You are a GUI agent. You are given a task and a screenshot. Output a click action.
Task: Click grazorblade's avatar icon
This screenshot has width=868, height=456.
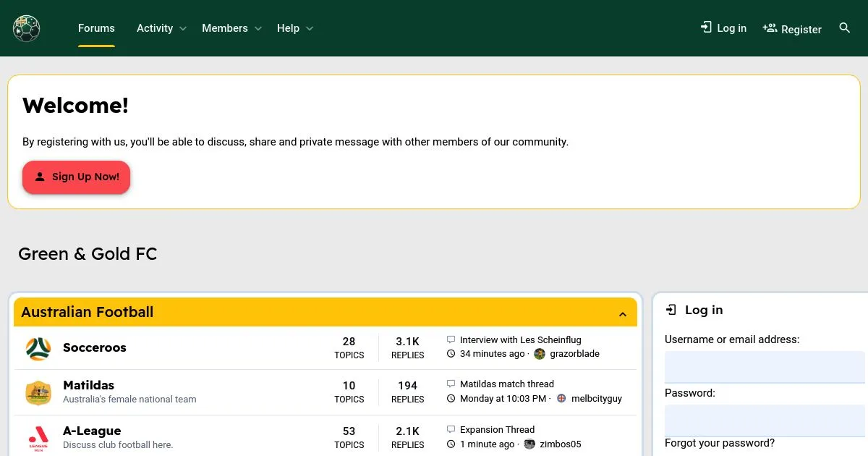(x=540, y=354)
